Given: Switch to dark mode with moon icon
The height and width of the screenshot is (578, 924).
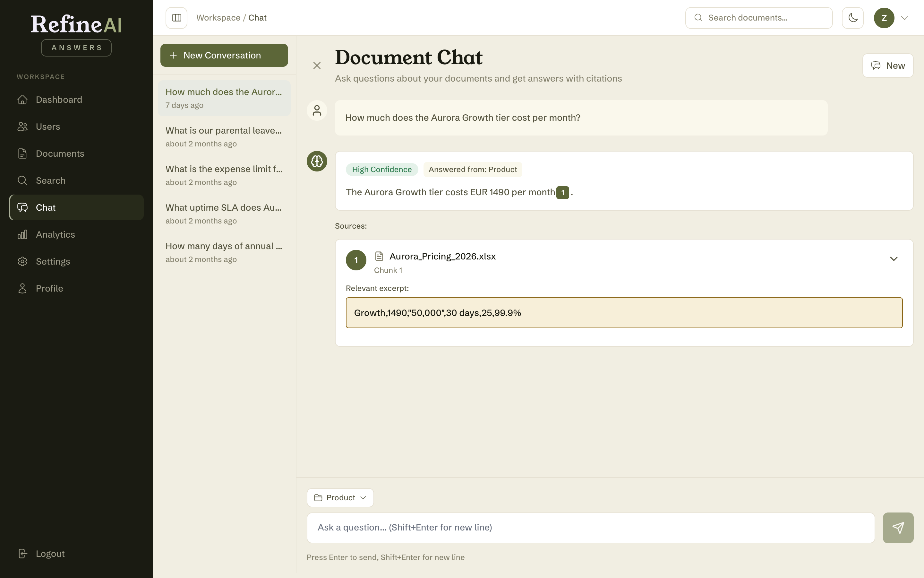Looking at the screenshot, I should (852, 18).
